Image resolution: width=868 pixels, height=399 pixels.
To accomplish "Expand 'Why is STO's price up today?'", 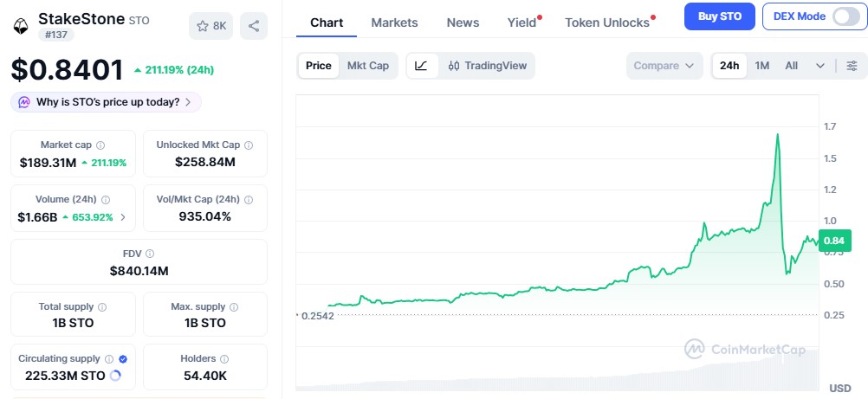I will tap(106, 102).
